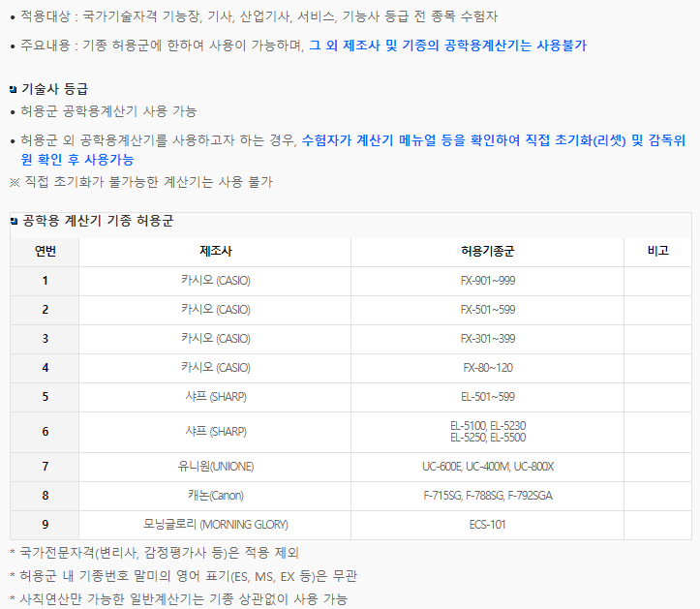Click '카시오 (CASIO)' in row 2
700x609 pixels.
(215, 310)
